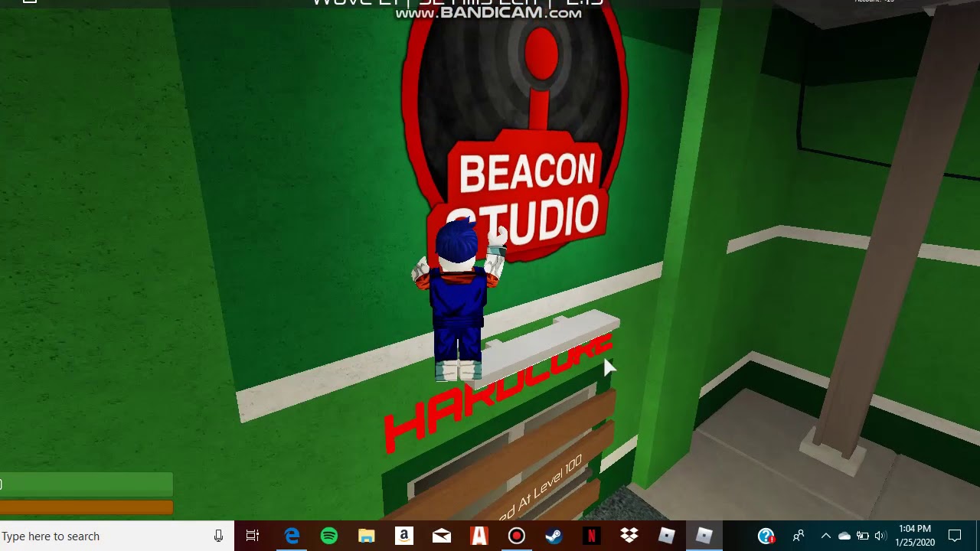Switch to the Bandicam recorder taskbar icon
Viewport: 980px width, 551px height.
pyautogui.click(x=517, y=536)
